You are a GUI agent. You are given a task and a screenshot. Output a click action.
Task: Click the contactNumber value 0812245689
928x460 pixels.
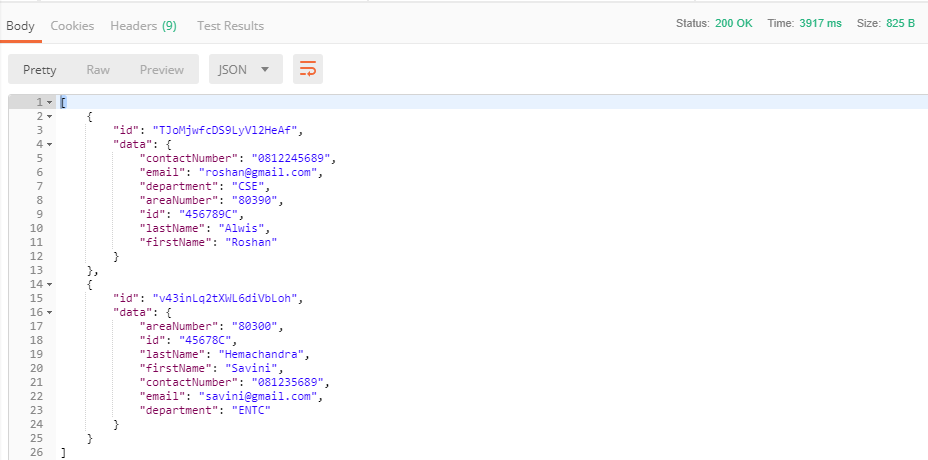[291, 158]
